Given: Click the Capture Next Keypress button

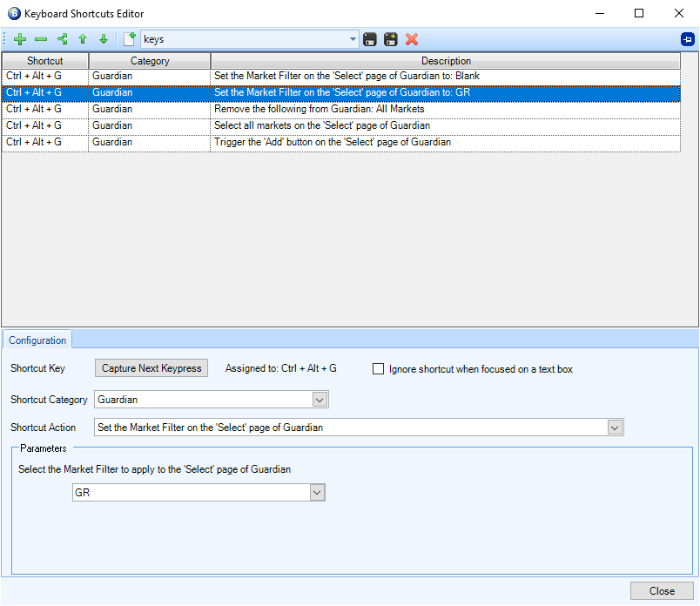Looking at the screenshot, I should coord(151,368).
